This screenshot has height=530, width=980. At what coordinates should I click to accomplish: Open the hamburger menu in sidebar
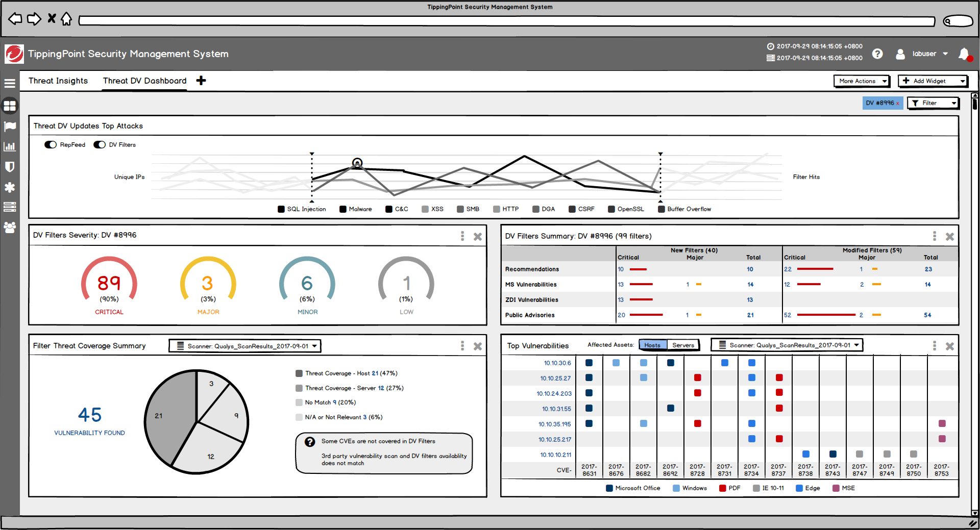[10, 83]
